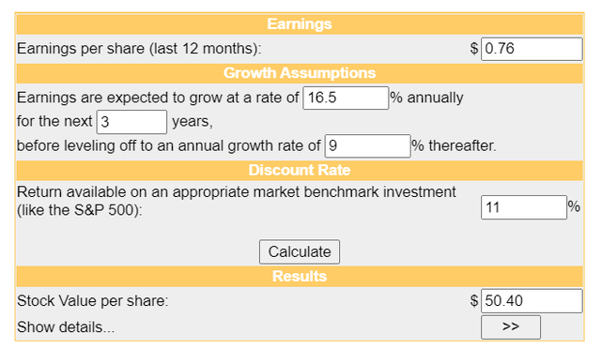Image resolution: width=601 pixels, height=364 pixels.
Task: Expand details with the >> button
Action: [511, 326]
